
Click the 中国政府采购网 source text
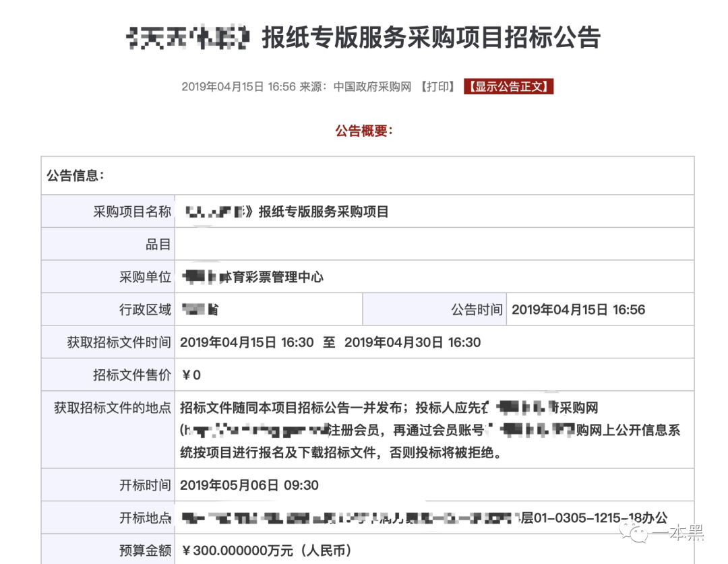374,86
